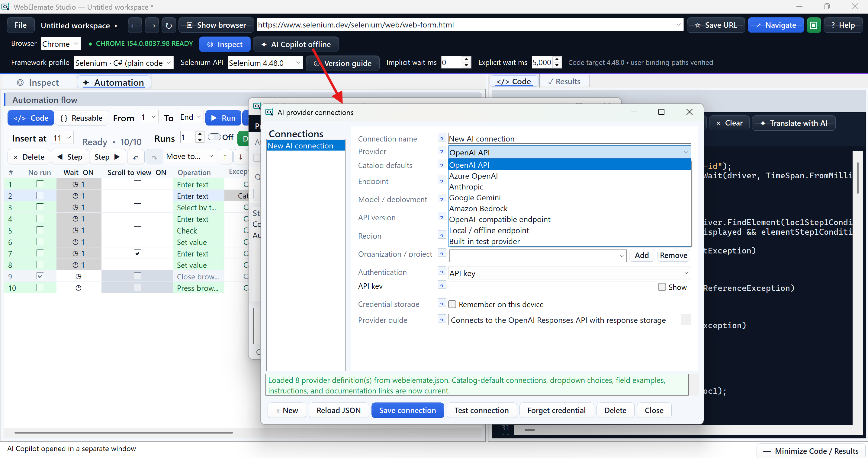Expand the URL address history dropdown
This screenshot has height=458, width=868.
(x=678, y=25)
